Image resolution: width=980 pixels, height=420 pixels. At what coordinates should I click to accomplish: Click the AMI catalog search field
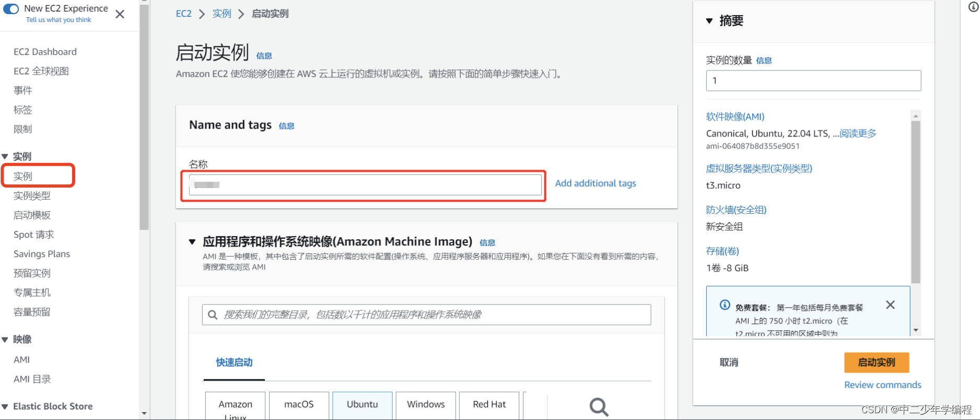tap(426, 314)
